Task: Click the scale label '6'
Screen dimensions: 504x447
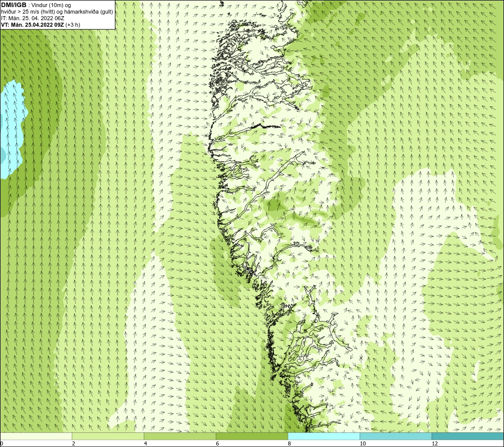Action: (218, 444)
